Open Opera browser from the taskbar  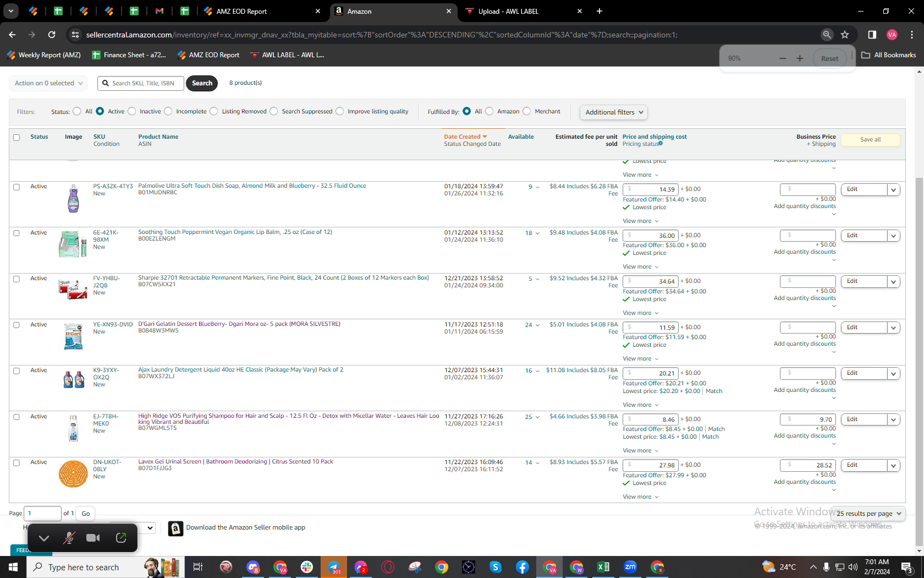click(x=388, y=567)
